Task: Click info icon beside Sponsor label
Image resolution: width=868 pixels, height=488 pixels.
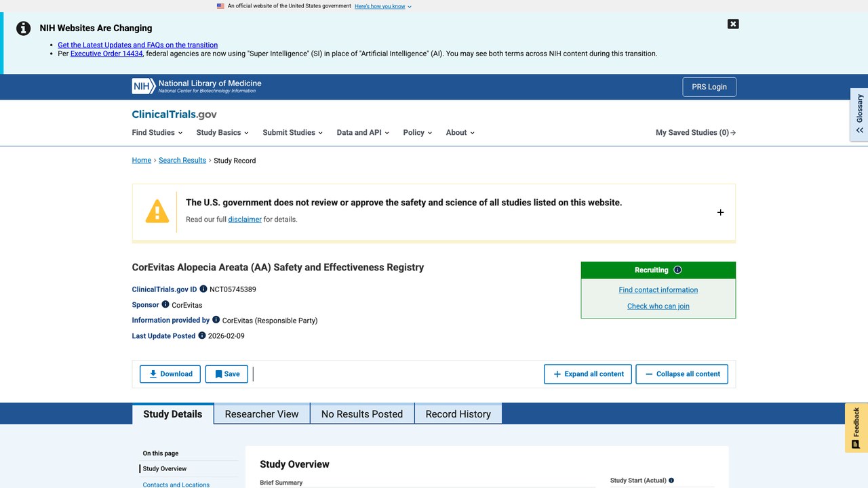Action: tap(165, 304)
